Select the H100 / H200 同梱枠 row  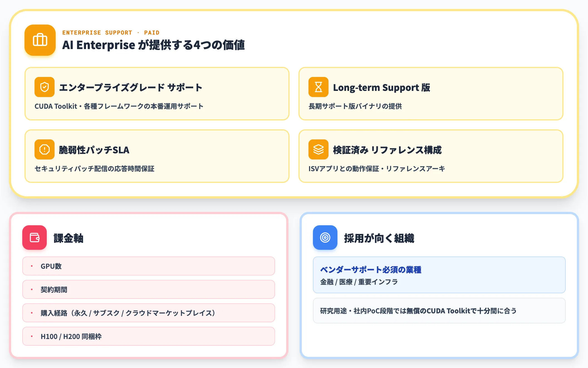(x=149, y=336)
